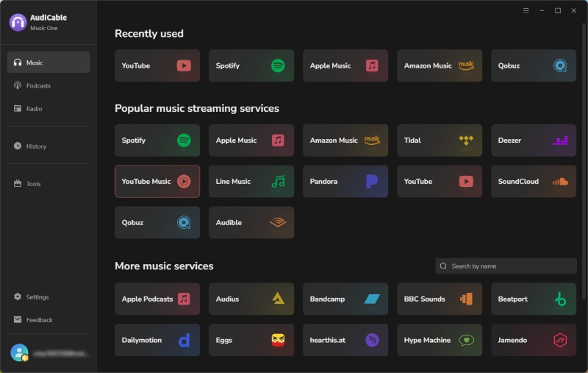This screenshot has width=588, height=373.
Task: Click the Tidal logo icon
Action: (466, 141)
